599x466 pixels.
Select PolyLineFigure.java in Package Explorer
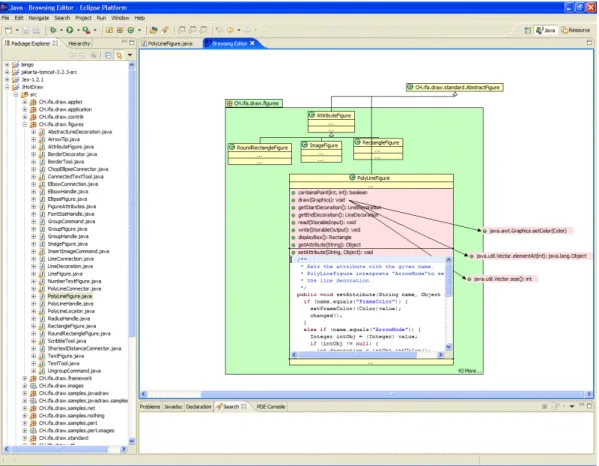(70, 296)
